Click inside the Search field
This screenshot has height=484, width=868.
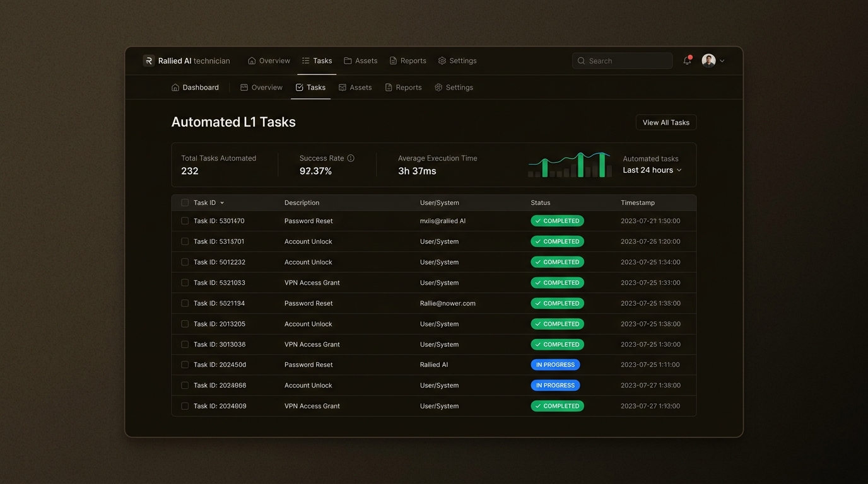[622, 60]
